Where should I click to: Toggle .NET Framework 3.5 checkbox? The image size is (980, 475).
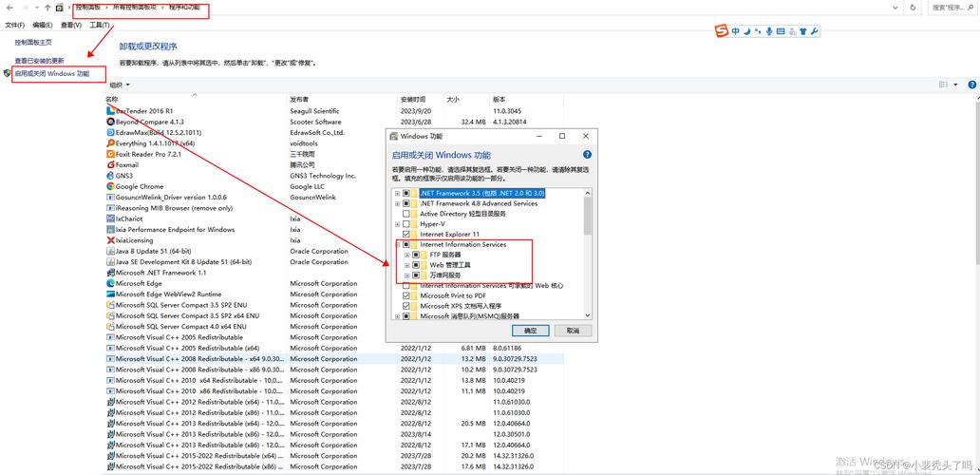(x=406, y=193)
